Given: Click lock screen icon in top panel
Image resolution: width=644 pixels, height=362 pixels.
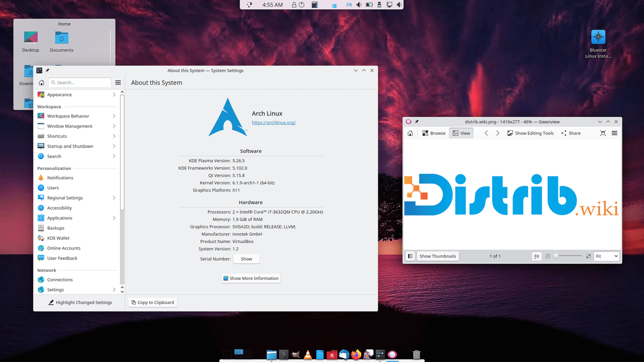Looking at the screenshot, I should [x=294, y=5].
